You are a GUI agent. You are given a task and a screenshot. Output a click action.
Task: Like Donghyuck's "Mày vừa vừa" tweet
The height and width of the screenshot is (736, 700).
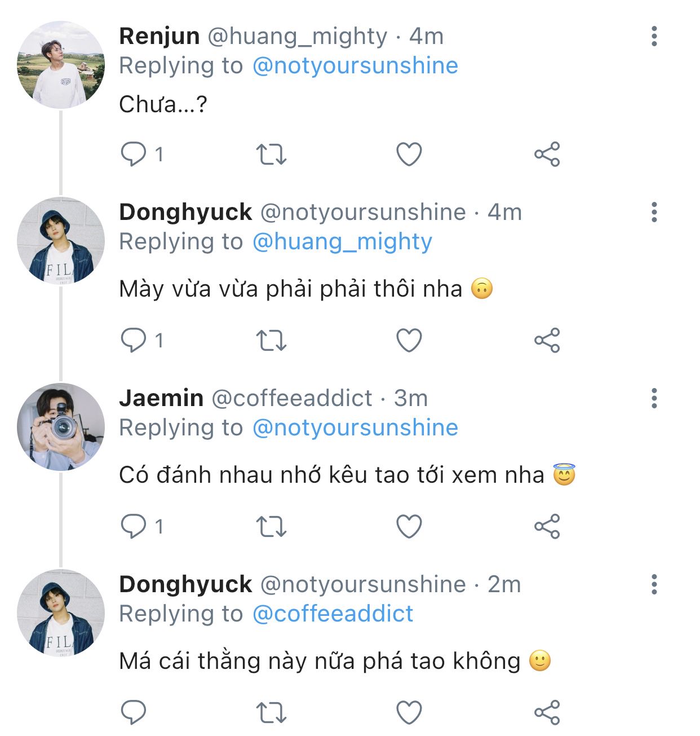click(409, 340)
